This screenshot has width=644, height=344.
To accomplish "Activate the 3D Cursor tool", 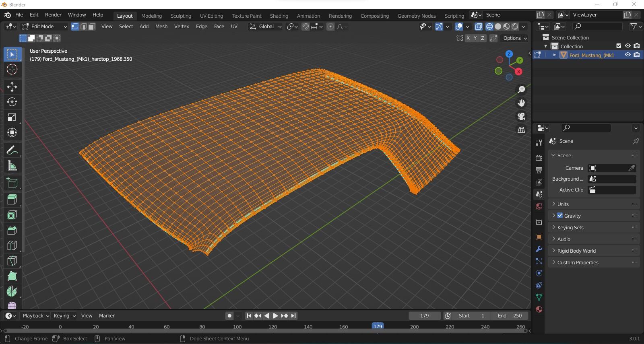I will coord(12,69).
